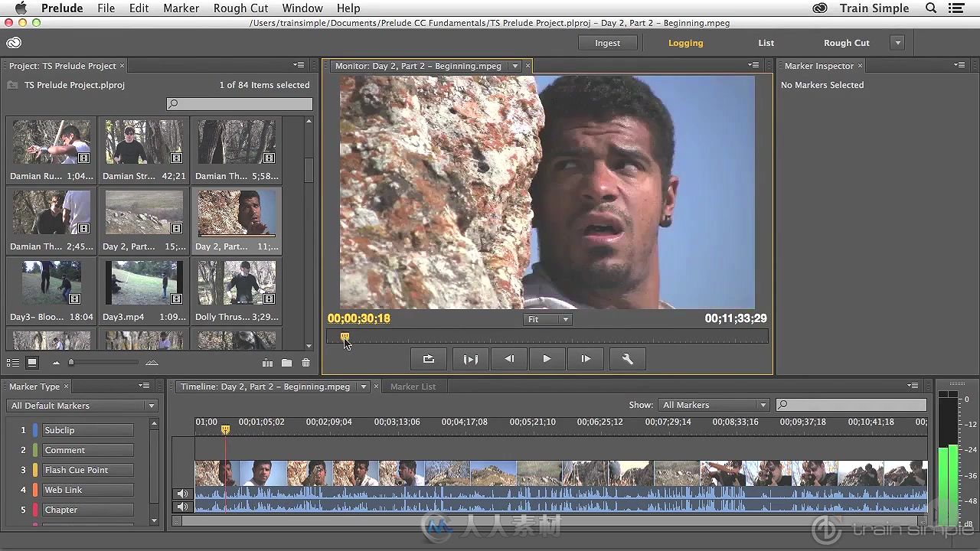Switch to the Marker List tab
980x551 pixels.
point(413,386)
